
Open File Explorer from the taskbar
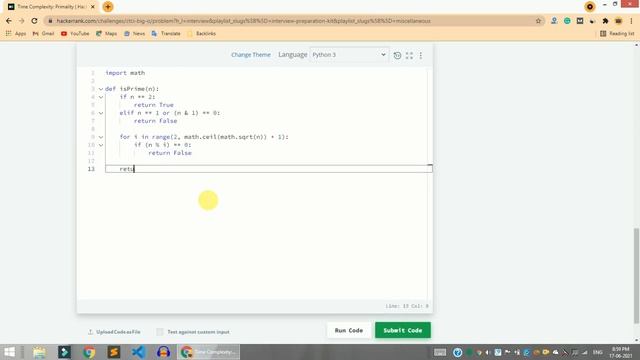click(40, 352)
